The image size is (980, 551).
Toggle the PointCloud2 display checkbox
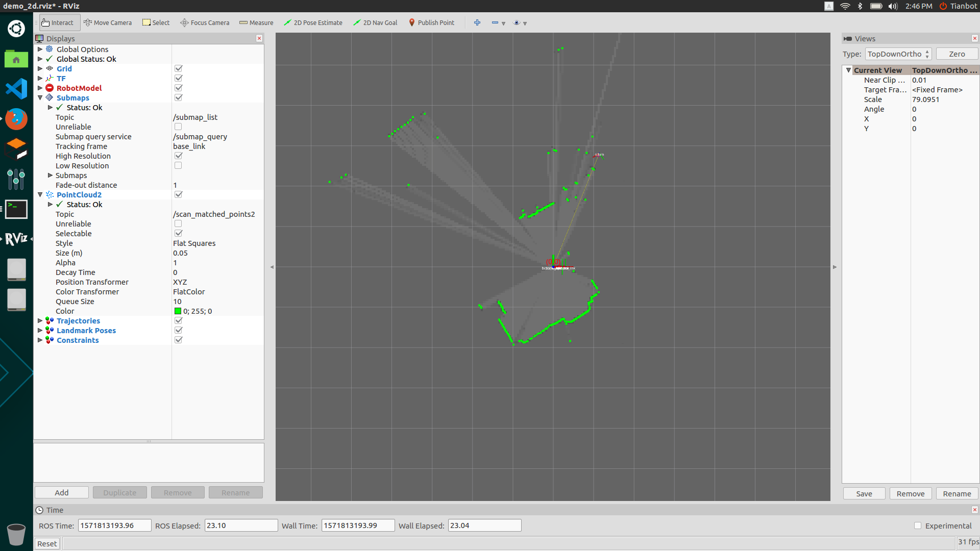click(179, 194)
